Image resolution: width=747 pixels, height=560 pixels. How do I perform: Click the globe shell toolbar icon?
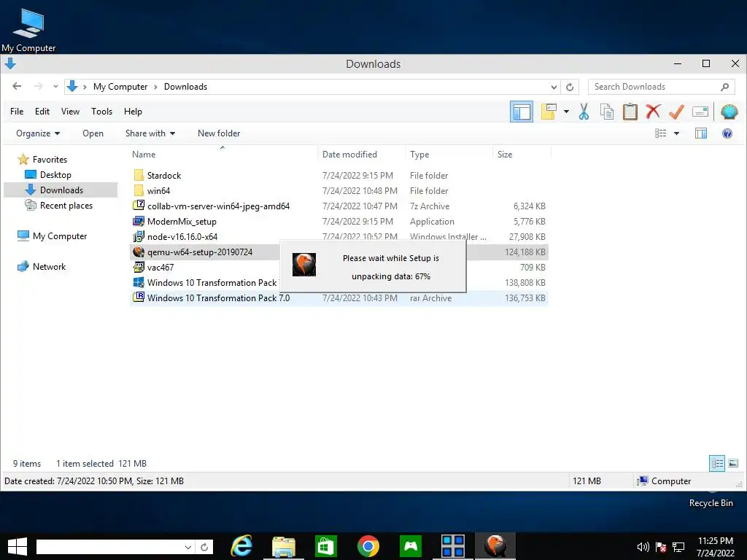729,112
